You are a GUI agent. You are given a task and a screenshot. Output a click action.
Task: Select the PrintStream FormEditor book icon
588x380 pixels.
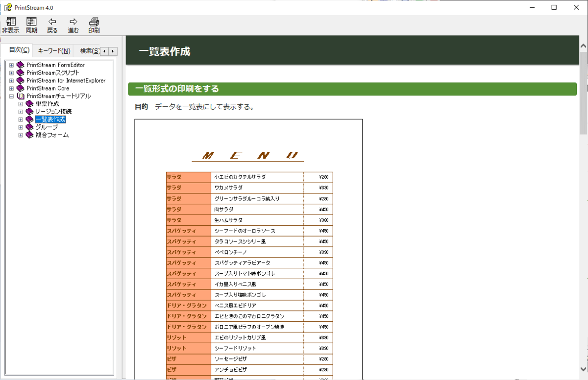pos(20,65)
